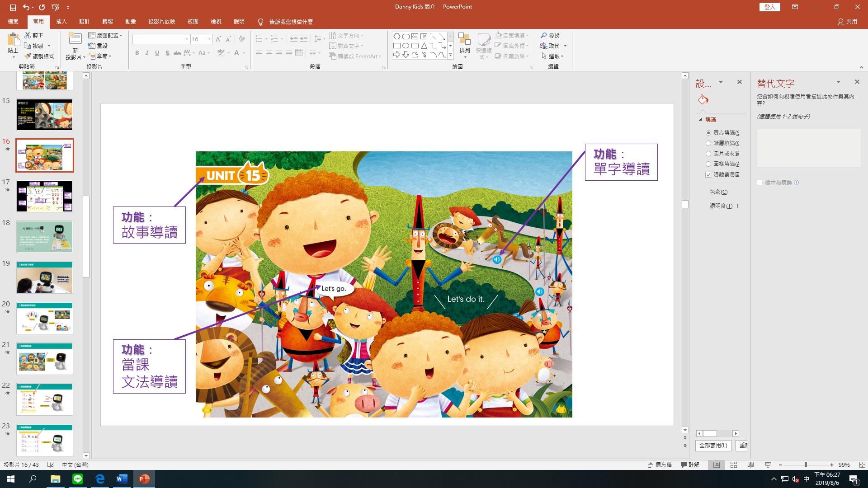Image resolution: width=868 pixels, height=488 pixels.
Task: Adjust the zoom slider handle
Action: [806, 465]
